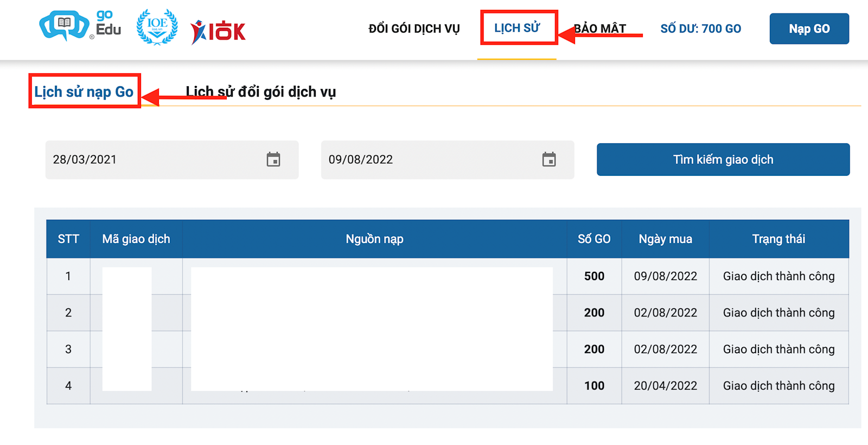Open the ĐỔI GÓI DỊCH VỤ menu
Image resolution: width=868 pixels, height=445 pixels.
(x=414, y=29)
